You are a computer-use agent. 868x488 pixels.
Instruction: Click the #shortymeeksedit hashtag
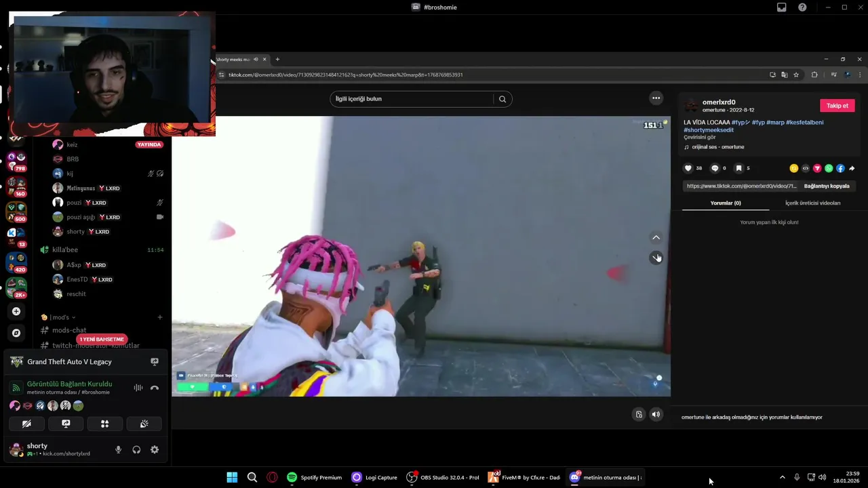click(709, 129)
